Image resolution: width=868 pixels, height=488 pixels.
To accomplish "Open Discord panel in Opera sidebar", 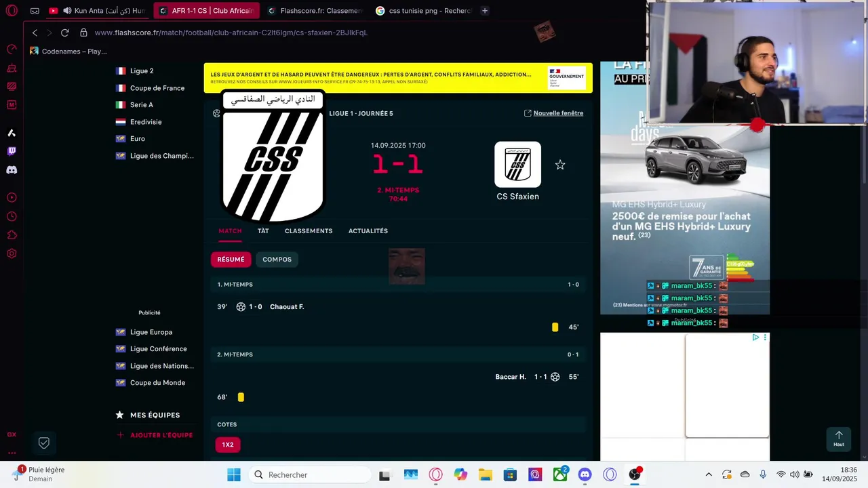I will (12, 170).
